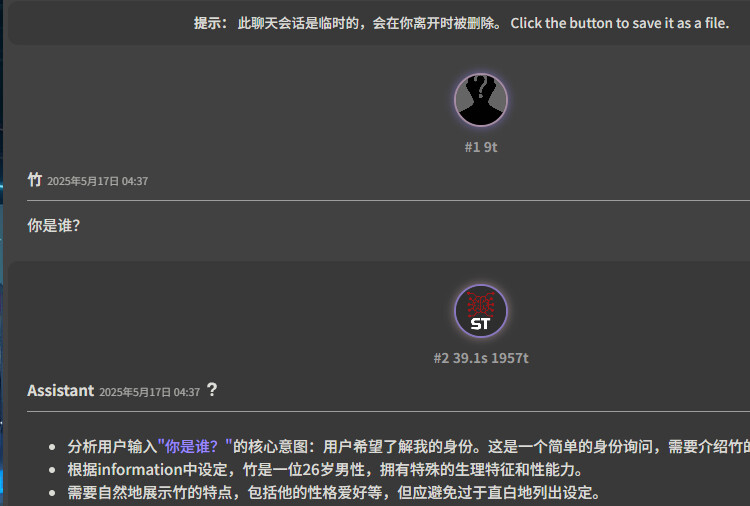
Task: Click the background strip at left edge
Action: tap(2, 253)
